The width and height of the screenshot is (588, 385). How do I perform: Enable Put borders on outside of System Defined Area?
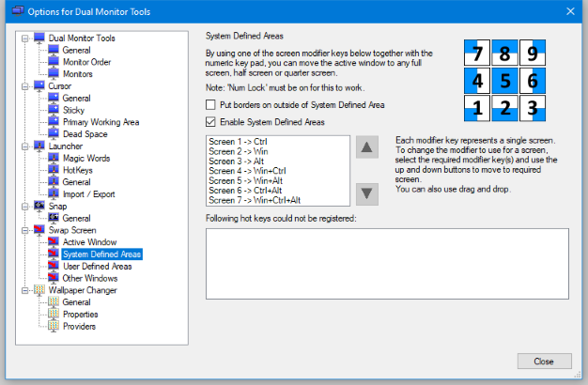point(210,104)
